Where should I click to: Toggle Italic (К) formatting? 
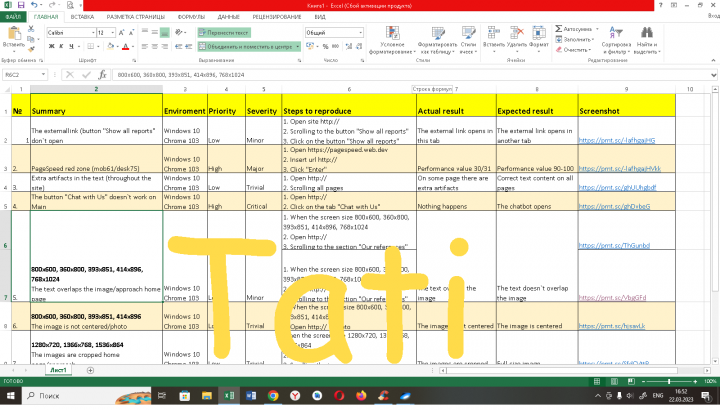61,46
